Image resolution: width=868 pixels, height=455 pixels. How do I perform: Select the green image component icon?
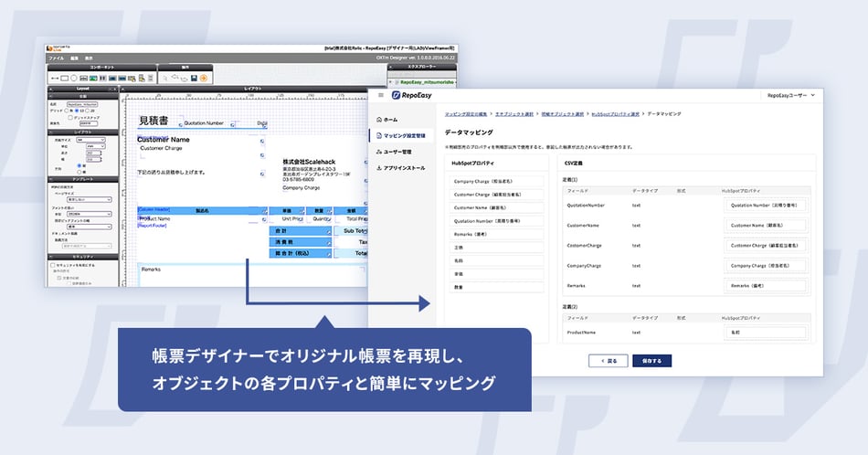tap(93, 78)
